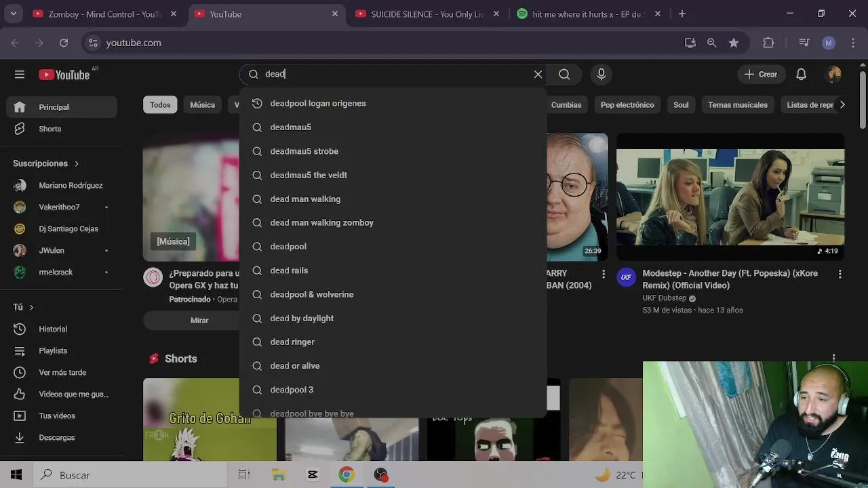Viewport: 868px width, 488px height.
Task: Select suggestion 'dead rails'
Action: [393, 270]
